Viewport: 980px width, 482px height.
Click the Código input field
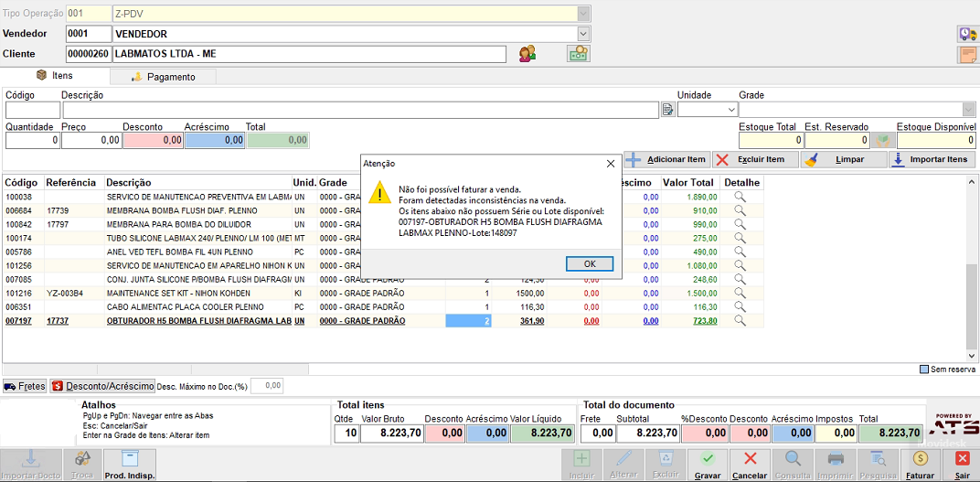click(x=33, y=110)
